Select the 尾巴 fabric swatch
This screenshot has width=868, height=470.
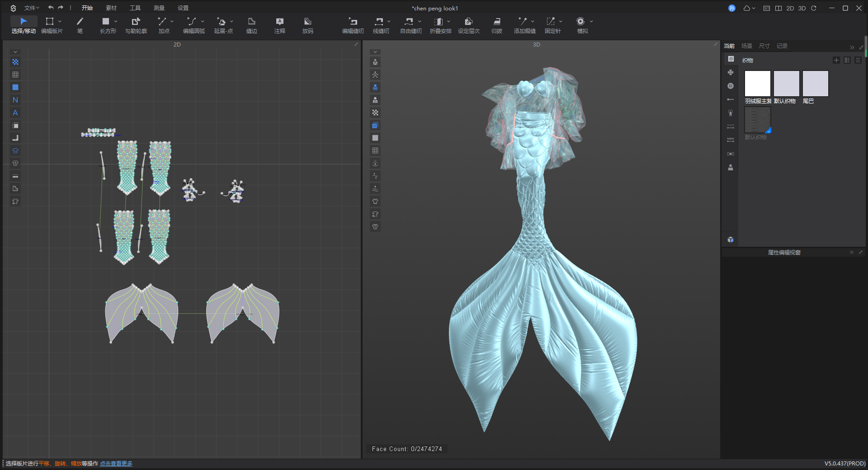point(815,84)
